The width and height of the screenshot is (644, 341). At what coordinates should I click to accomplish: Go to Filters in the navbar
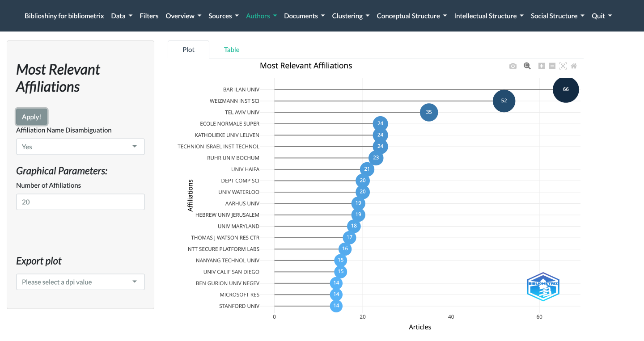pos(149,16)
